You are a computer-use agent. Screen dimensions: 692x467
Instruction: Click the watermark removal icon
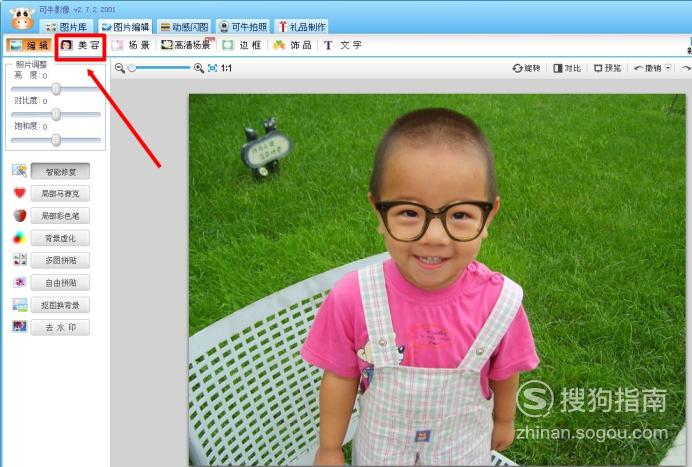(20, 327)
